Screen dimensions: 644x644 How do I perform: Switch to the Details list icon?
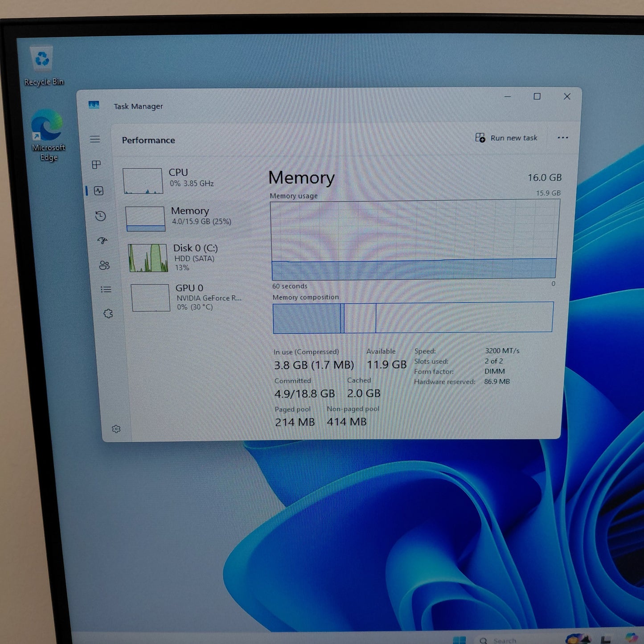[x=106, y=290]
